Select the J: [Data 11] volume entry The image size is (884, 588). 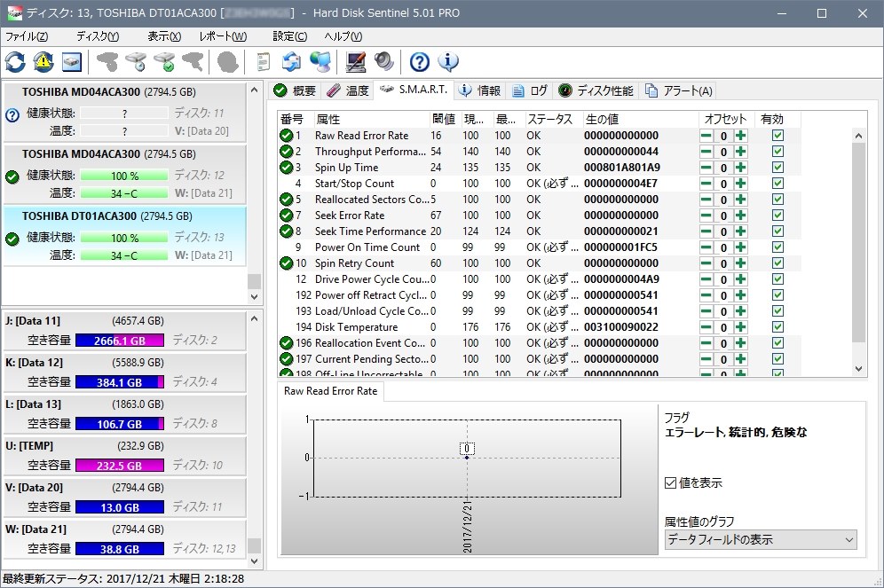[x=124, y=331]
